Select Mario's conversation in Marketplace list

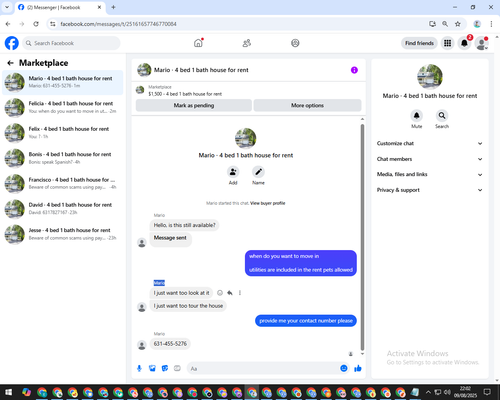click(x=63, y=82)
